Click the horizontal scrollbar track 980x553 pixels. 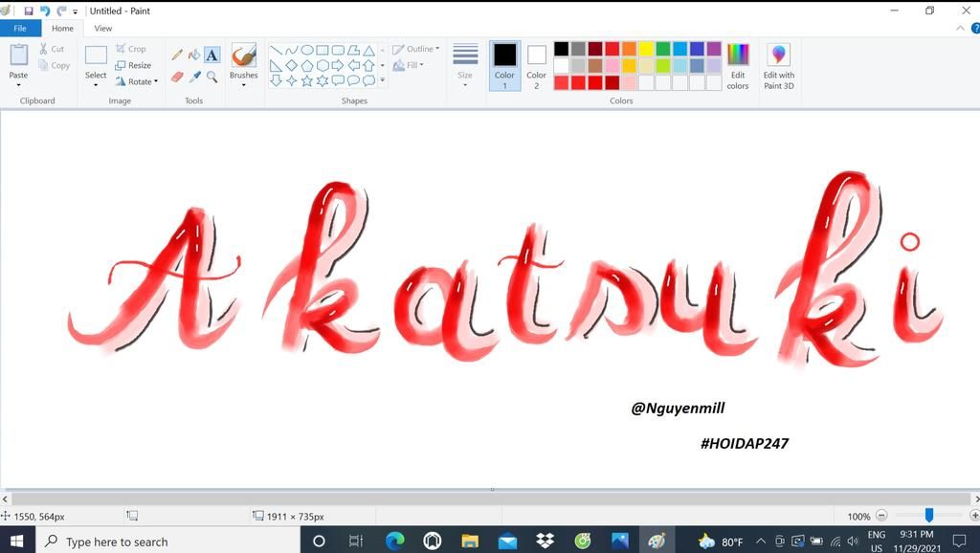pyautogui.click(x=491, y=498)
